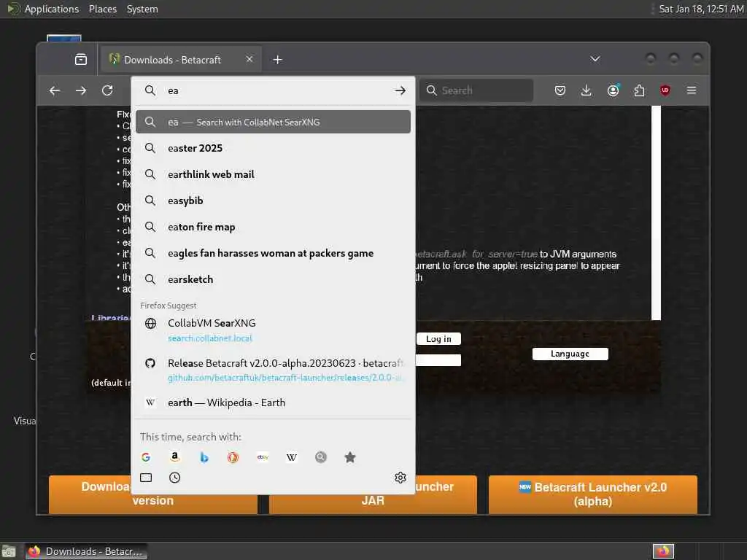Click Downloads - Betacr... taskbar entry
The width and height of the screenshot is (747, 560).
pyautogui.click(x=86, y=551)
